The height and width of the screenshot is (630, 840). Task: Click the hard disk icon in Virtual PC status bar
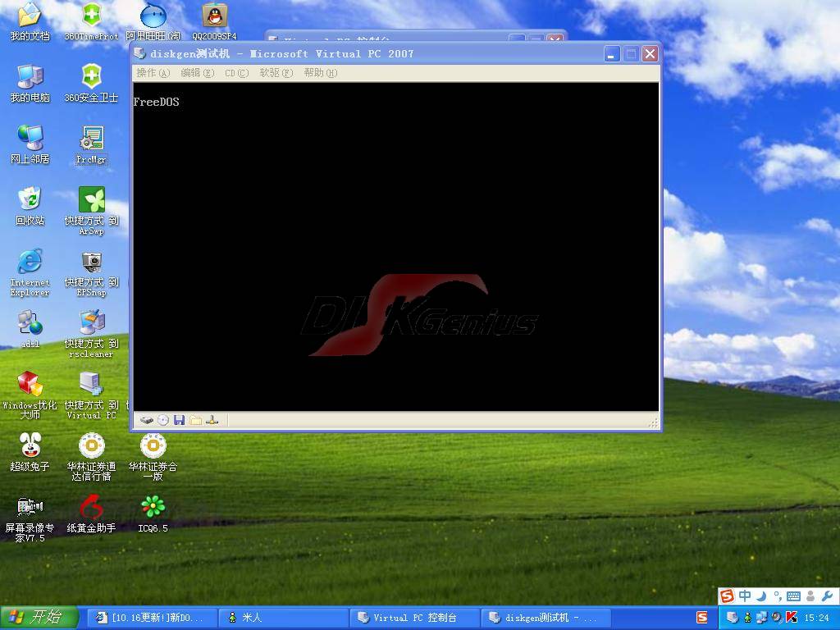pos(146,421)
